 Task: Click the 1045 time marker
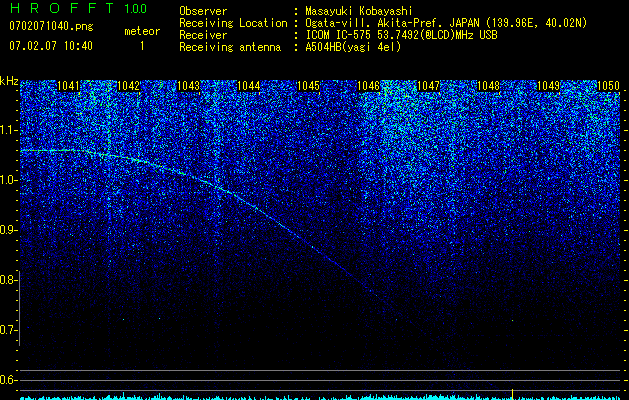[308, 86]
